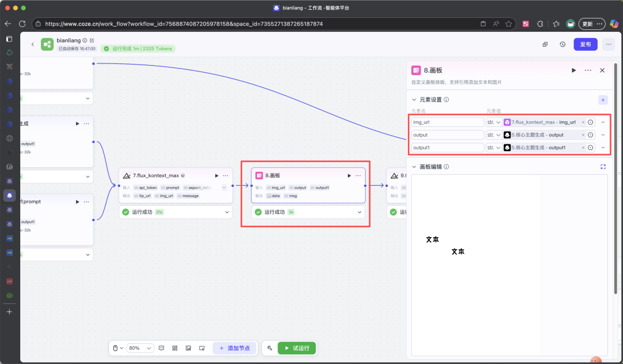
Task: Click the output element name field
Action: click(x=448, y=135)
